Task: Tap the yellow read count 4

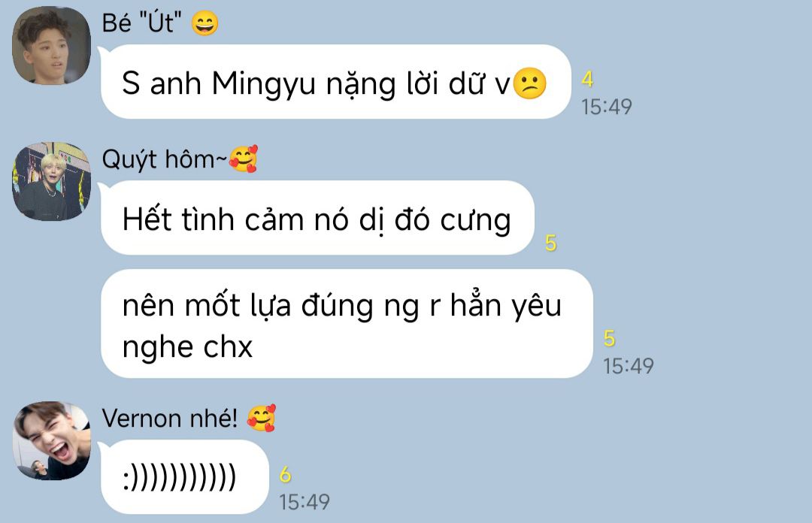Action: [x=587, y=79]
